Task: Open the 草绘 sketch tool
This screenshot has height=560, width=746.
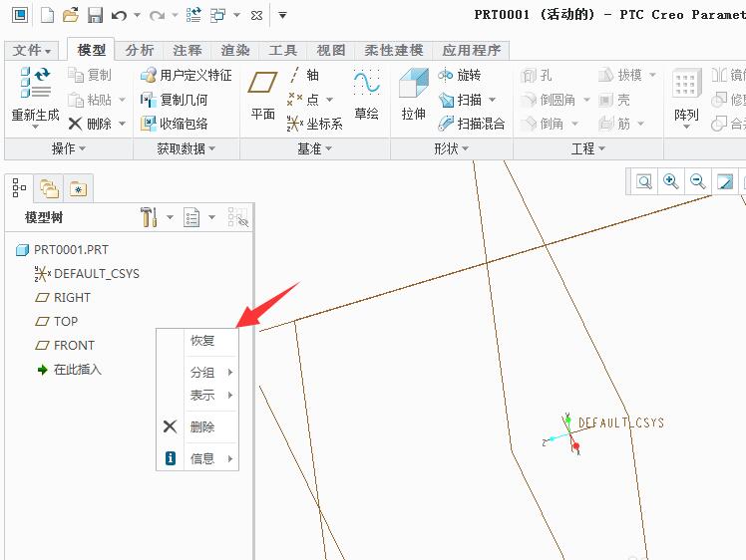Action: tap(366, 94)
